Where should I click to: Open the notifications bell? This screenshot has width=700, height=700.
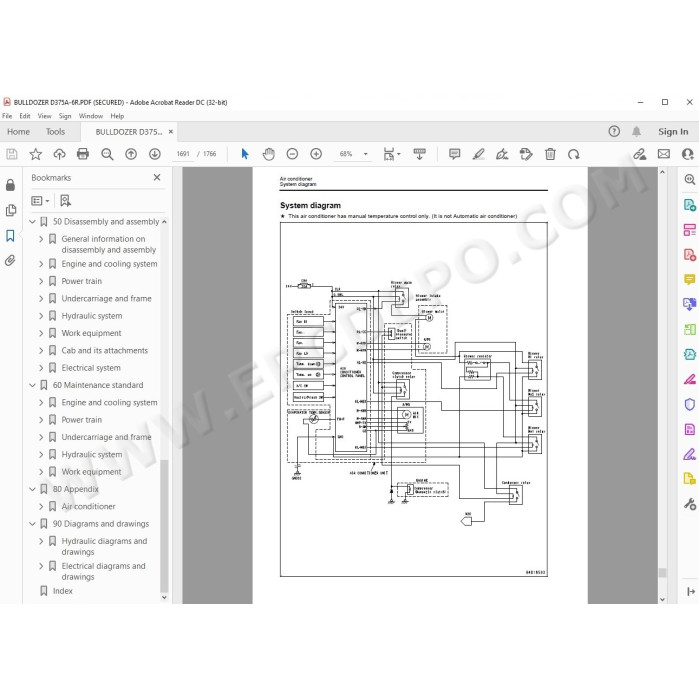pos(636,131)
